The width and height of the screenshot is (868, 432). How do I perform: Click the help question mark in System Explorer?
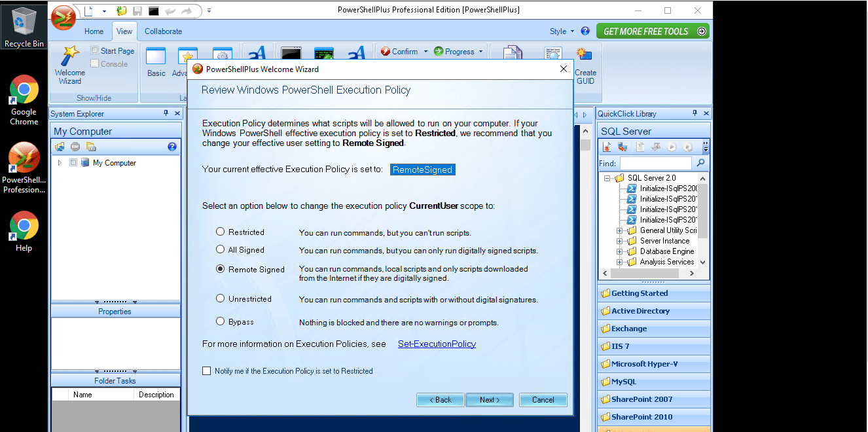coord(172,147)
